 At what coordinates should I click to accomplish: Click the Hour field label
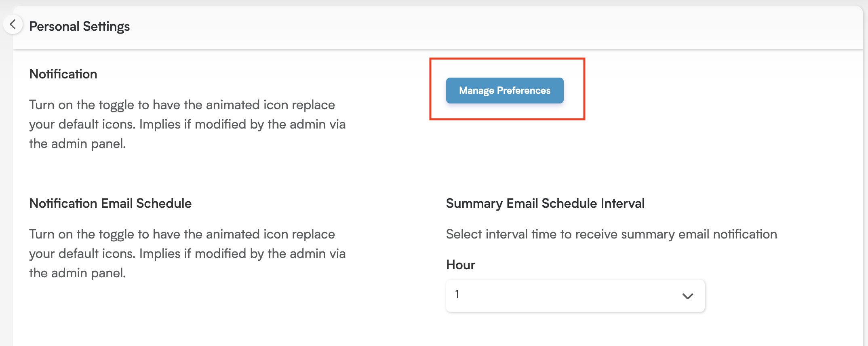[x=461, y=265]
